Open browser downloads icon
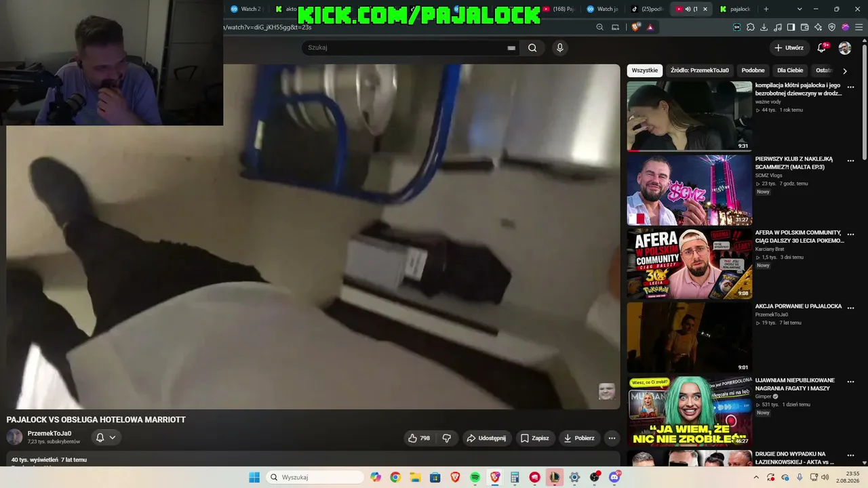The image size is (868, 488). pos(764,27)
